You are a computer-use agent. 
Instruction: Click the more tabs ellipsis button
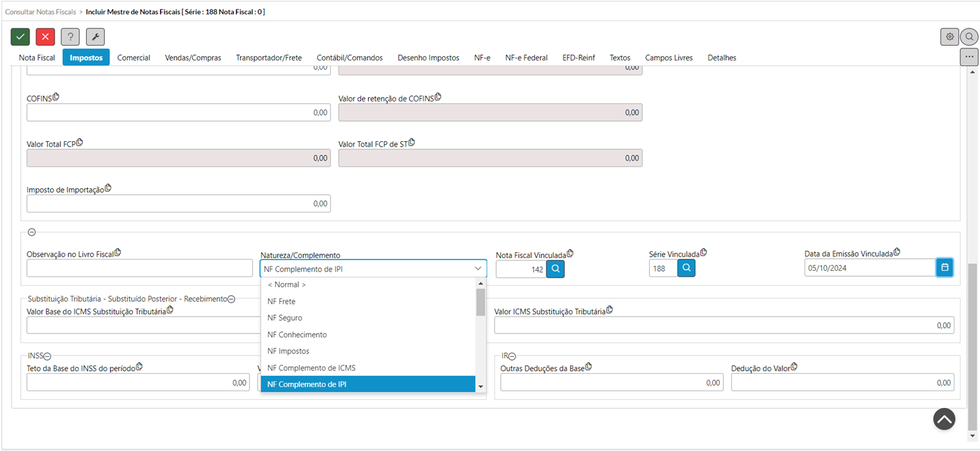[x=969, y=57]
